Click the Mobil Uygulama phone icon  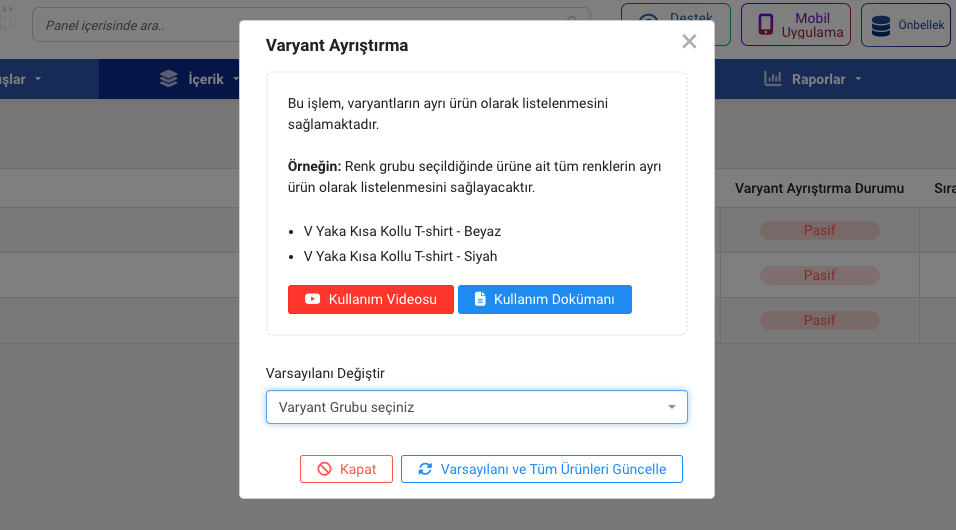click(x=765, y=25)
